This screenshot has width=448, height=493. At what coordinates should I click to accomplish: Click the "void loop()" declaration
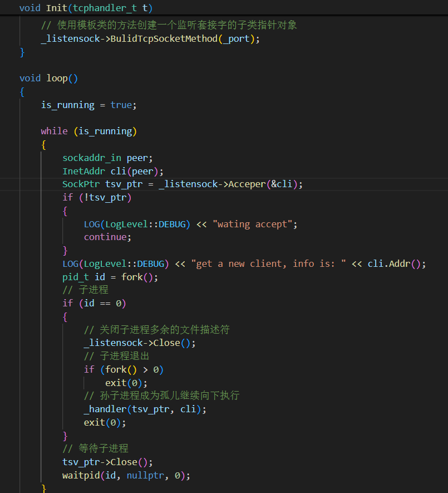[x=48, y=78]
